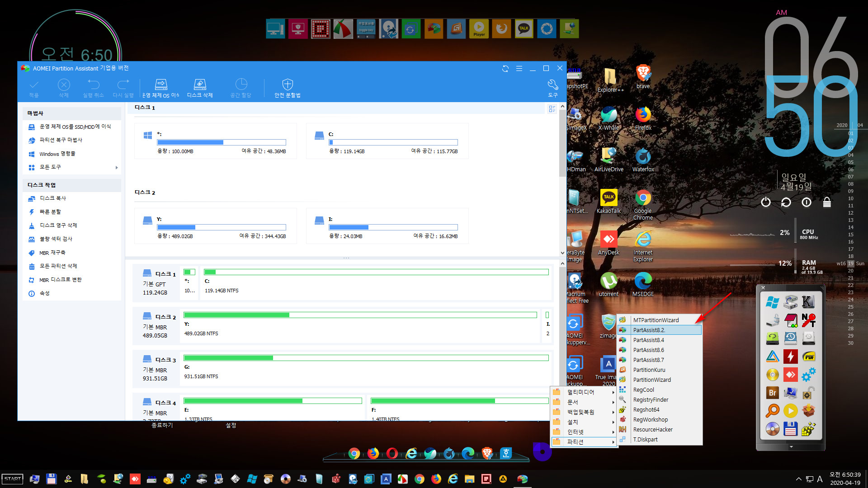Expand the 모든 도구 submenu arrow
This screenshot has height=488, width=868.
(117, 167)
